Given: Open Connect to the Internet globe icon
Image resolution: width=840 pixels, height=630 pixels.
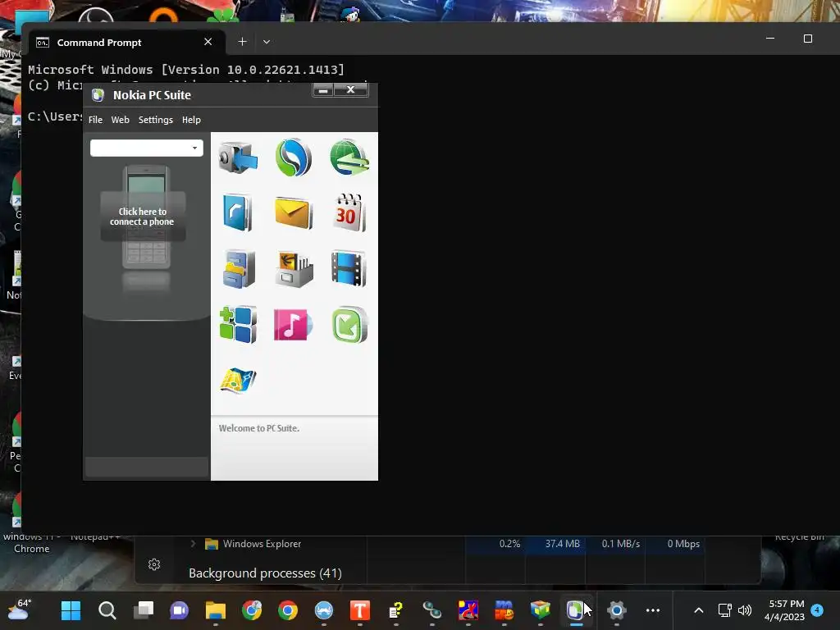Looking at the screenshot, I should 349,157.
